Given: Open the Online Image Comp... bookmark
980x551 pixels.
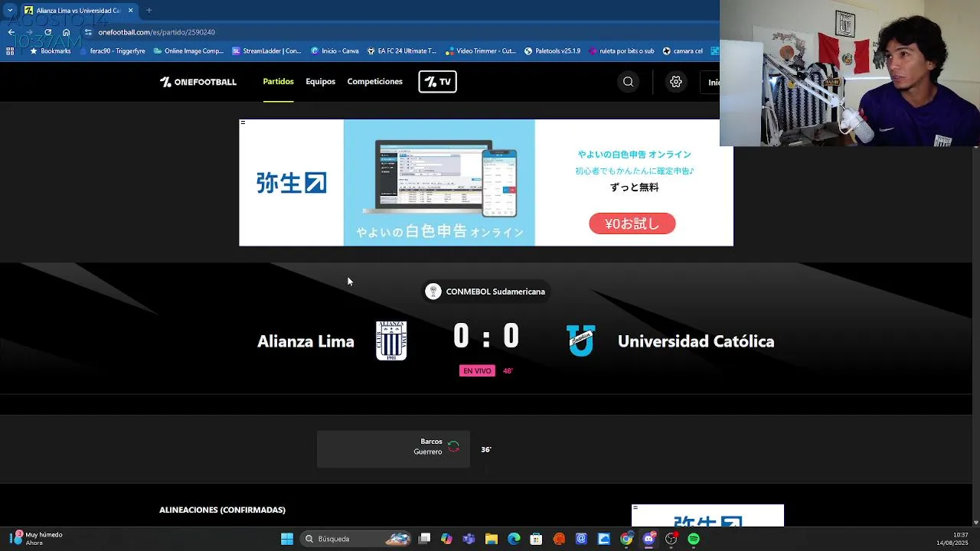Looking at the screenshot, I should point(188,51).
